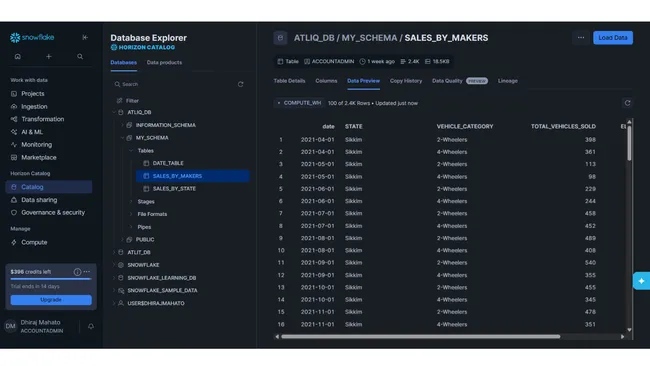The width and height of the screenshot is (650, 366).
Task: Open the Copy History tab
Action: coord(406,81)
